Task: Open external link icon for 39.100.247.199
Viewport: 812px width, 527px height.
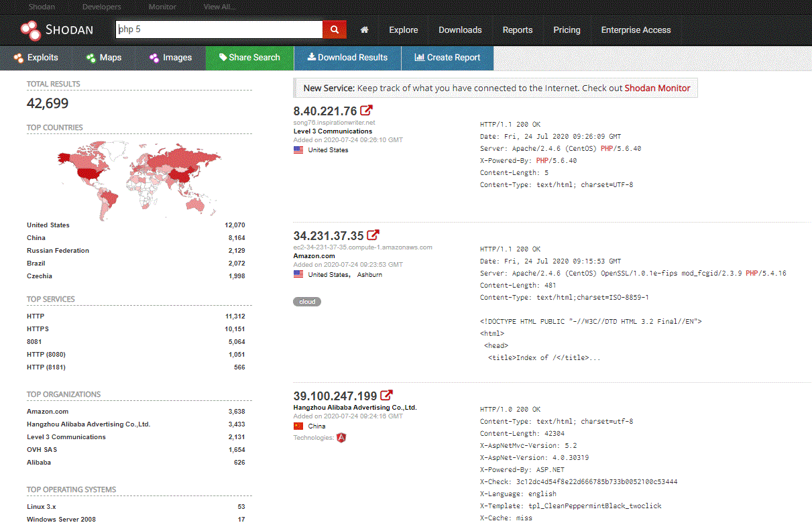Action: tap(386, 396)
